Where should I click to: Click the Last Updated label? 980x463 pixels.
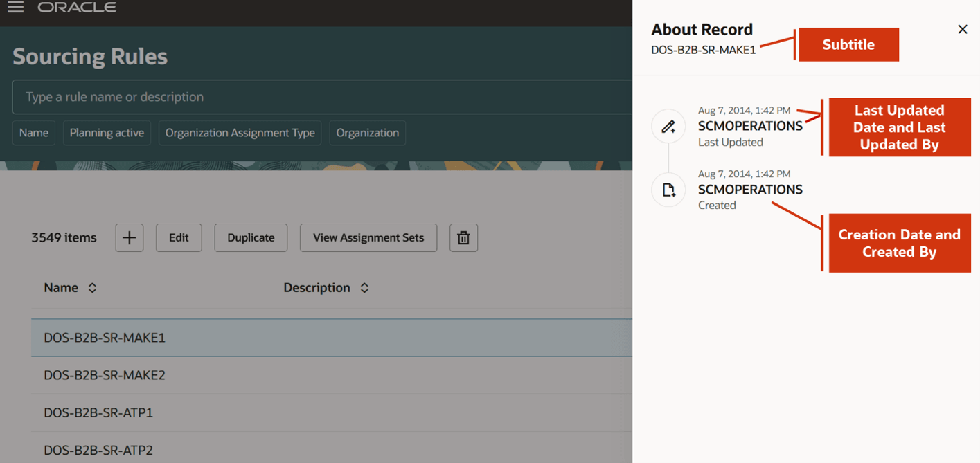[x=731, y=143]
